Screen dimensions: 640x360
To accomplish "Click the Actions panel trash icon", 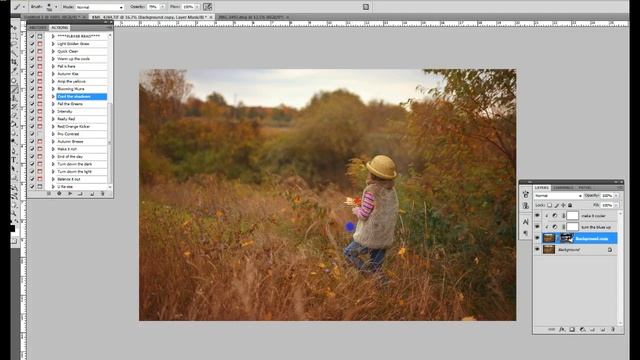I will (x=102, y=194).
